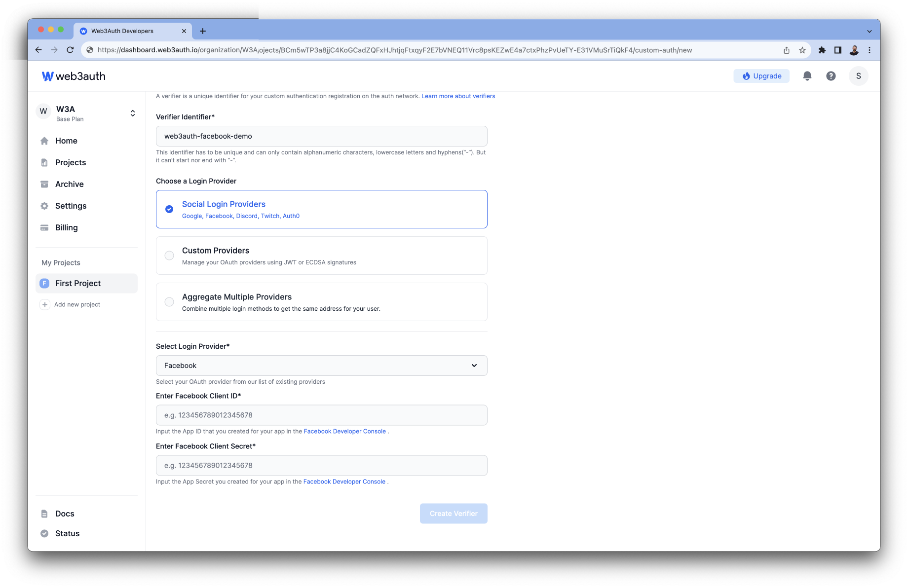Click the Projects document icon
908x588 pixels.
(44, 162)
